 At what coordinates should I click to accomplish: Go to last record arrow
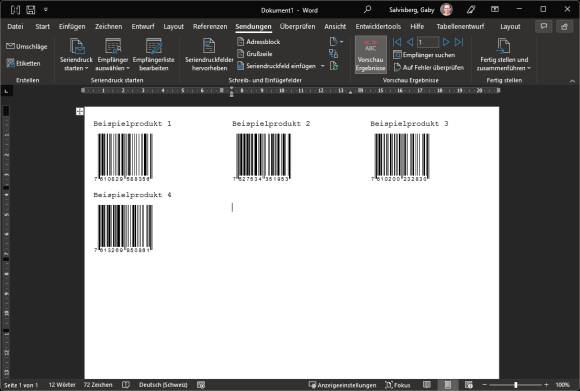click(x=459, y=42)
